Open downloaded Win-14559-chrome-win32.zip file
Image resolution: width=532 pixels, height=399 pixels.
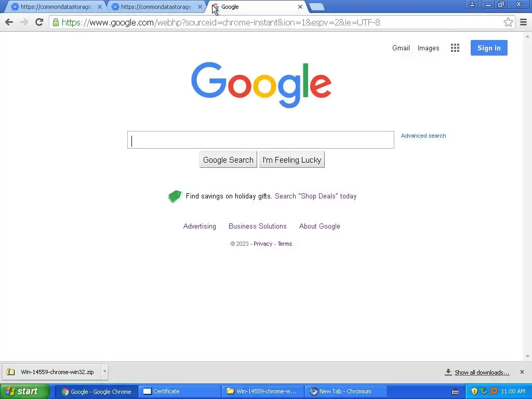51,372
